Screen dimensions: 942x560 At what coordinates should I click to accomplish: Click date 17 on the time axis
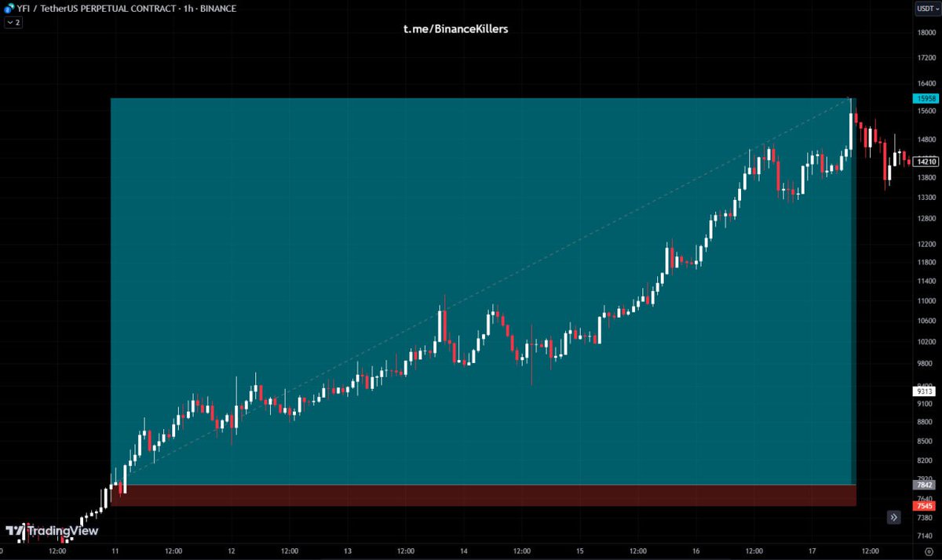click(x=812, y=551)
